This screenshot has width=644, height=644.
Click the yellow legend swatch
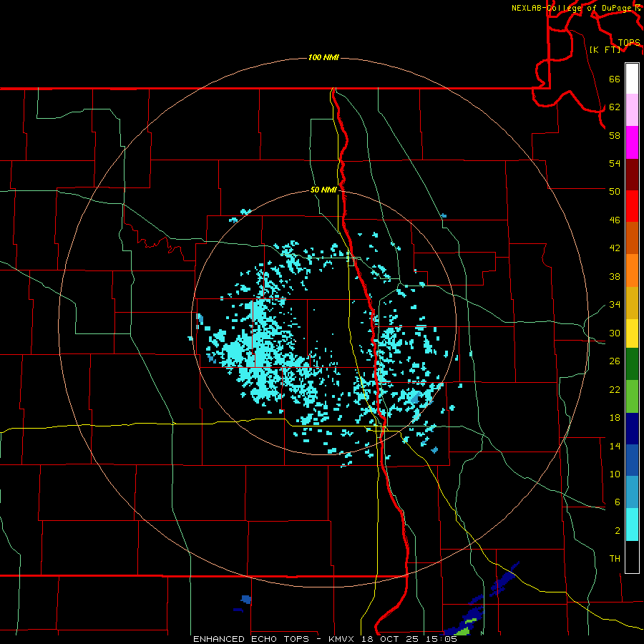(632, 333)
